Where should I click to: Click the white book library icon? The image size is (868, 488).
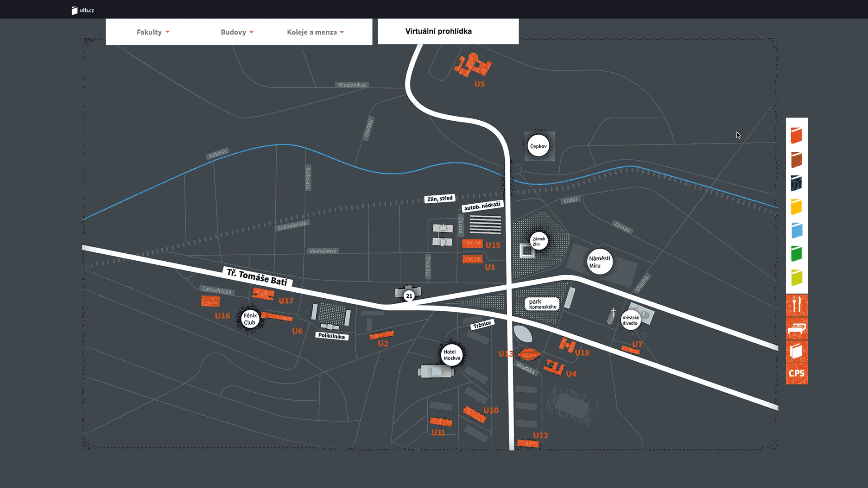[x=797, y=351]
